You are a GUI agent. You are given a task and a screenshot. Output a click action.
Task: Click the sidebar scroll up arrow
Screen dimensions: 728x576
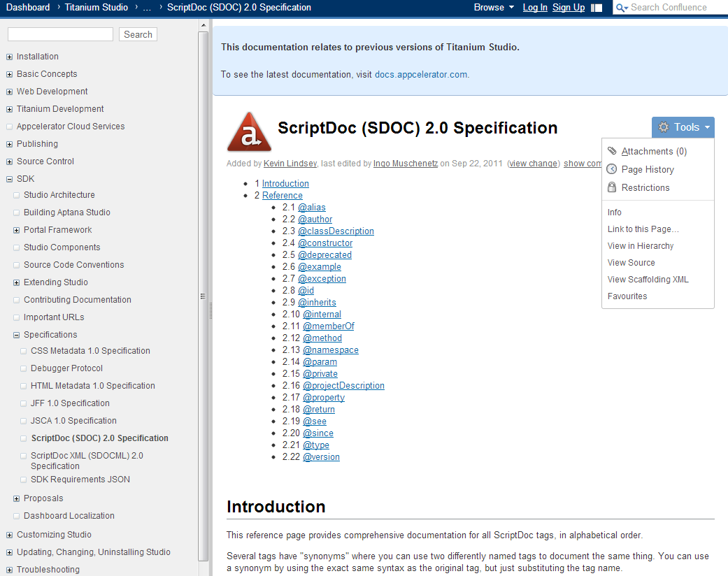coord(203,25)
